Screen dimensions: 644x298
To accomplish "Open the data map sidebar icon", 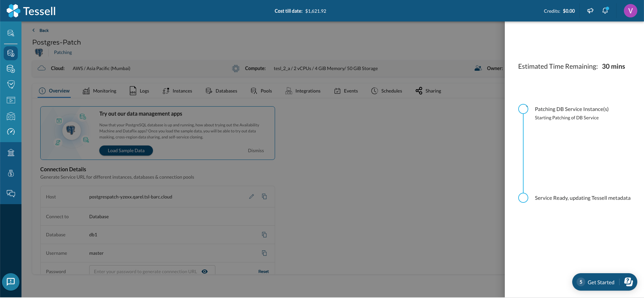I will [11, 116].
